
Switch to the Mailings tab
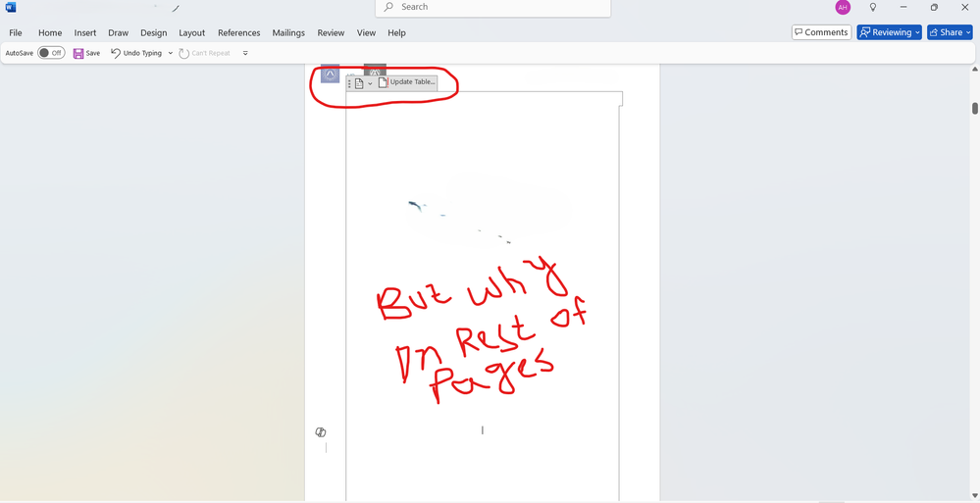pos(288,32)
